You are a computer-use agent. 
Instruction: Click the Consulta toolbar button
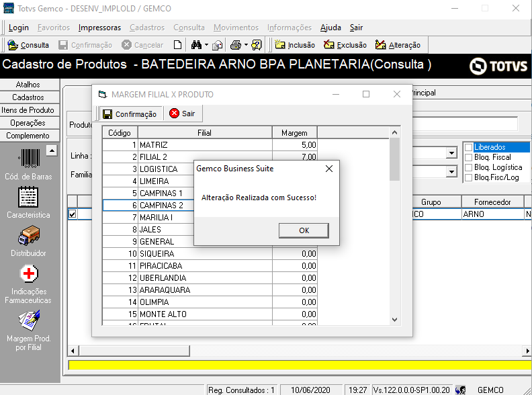28,45
